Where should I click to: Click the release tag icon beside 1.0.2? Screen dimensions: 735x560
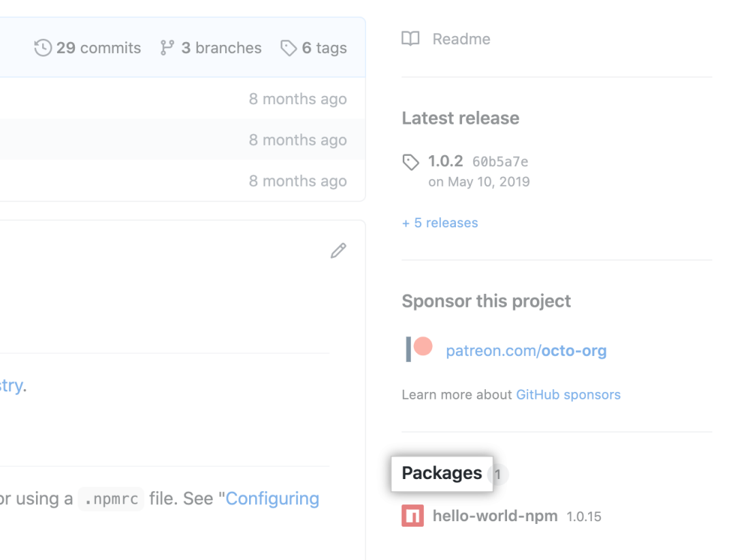click(x=410, y=162)
